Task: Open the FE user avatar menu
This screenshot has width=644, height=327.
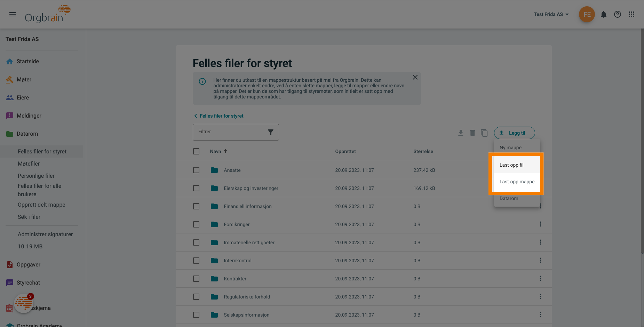Action: 587,14
